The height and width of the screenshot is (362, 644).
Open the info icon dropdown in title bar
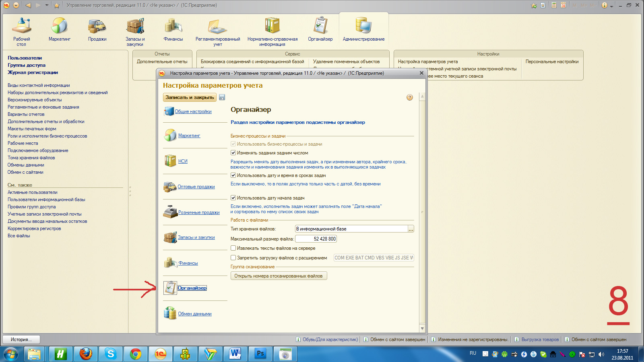611,6
